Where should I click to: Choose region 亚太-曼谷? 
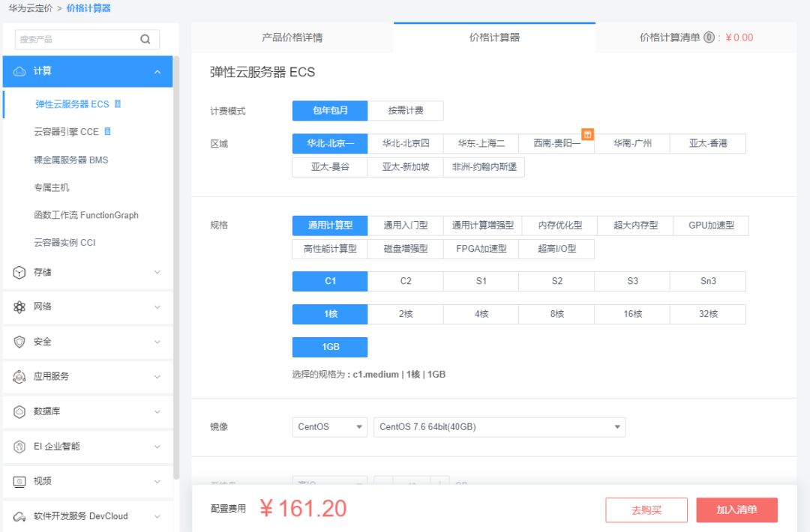tap(330, 167)
